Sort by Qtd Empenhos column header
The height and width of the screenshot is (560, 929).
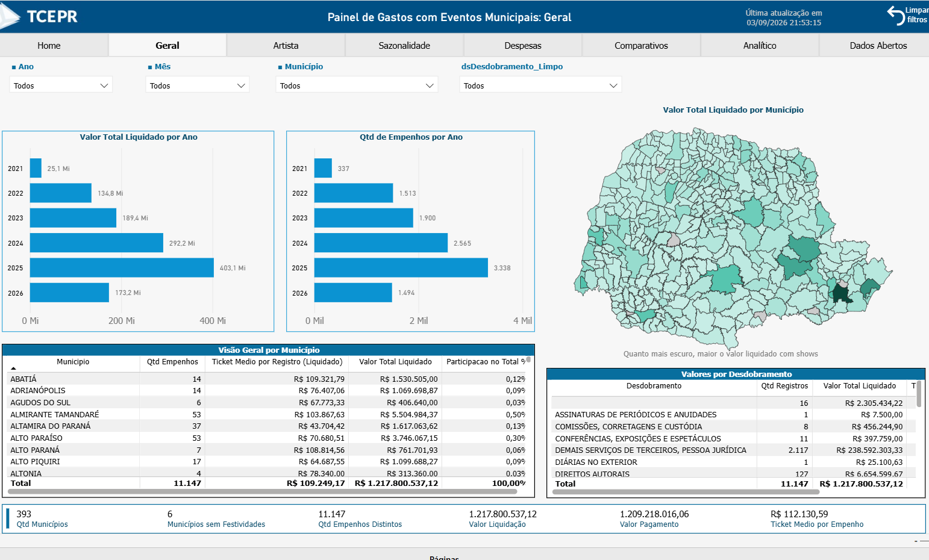coord(172,362)
